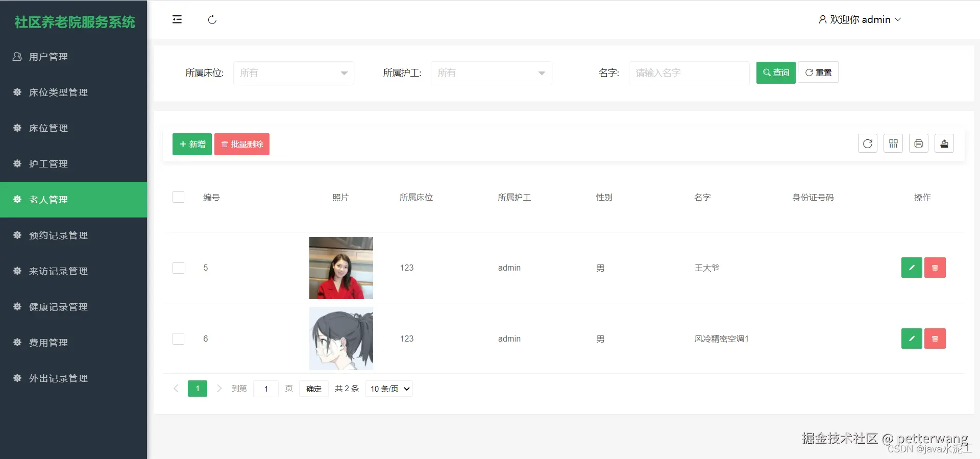
Task: Click the red 批量删除 button
Action: [x=242, y=144]
